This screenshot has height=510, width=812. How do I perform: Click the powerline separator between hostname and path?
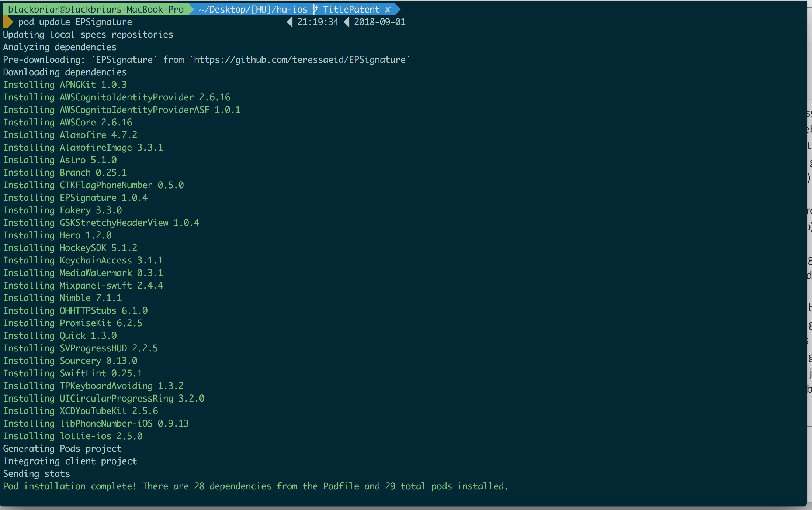pyautogui.click(x=192, y=9)
